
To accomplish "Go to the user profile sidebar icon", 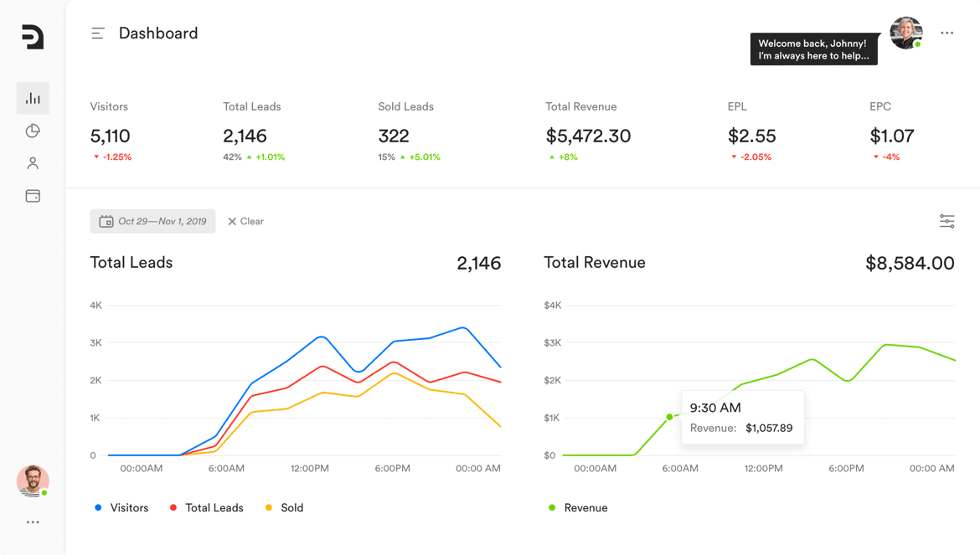I will [x=33, y=163].
